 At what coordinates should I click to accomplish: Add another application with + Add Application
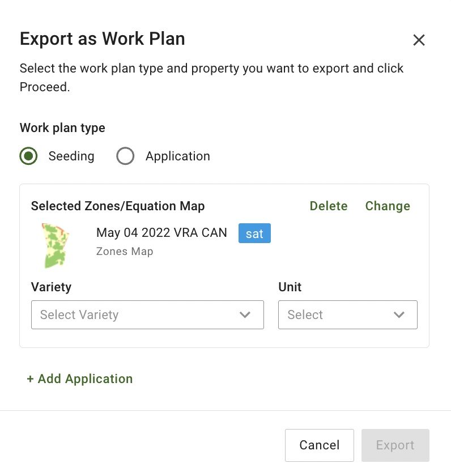(x=80, y=379)
